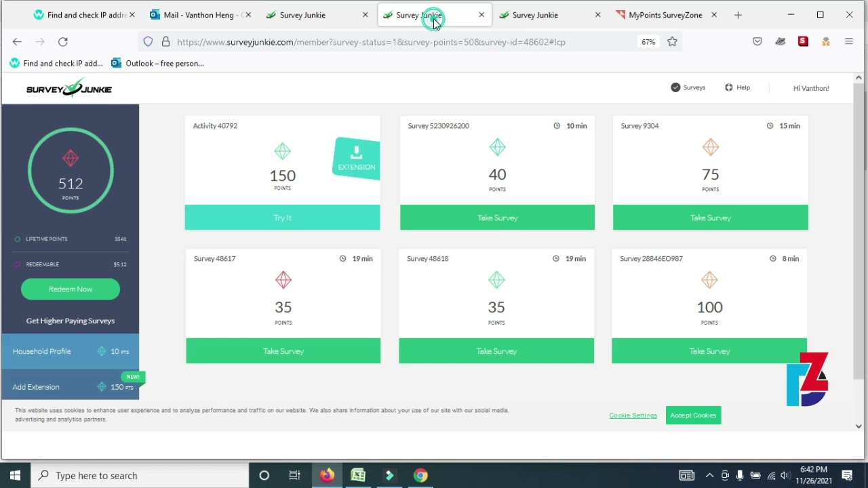Open the notification center icon

tap(847, 475)
